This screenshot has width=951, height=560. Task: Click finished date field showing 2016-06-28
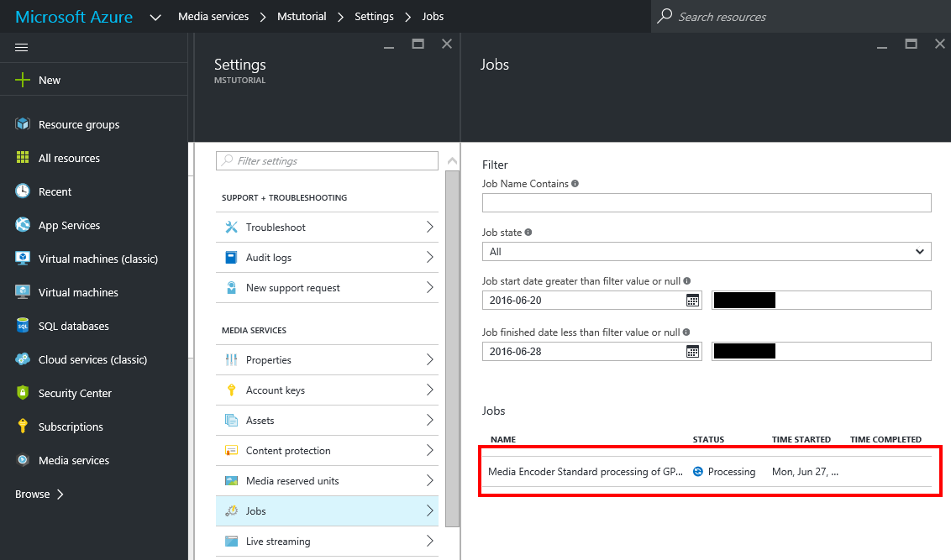[x=592, y=352]
